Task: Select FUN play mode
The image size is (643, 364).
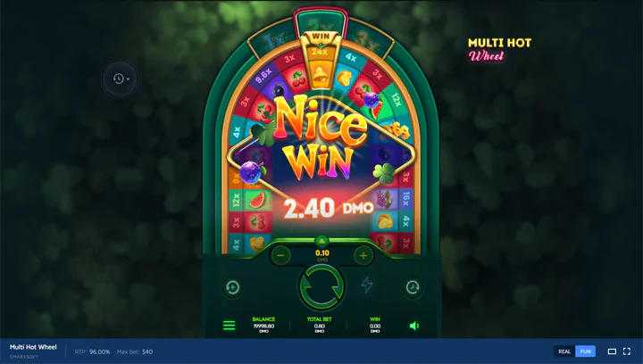Action: pyautogui.click(x=585, y=352)
